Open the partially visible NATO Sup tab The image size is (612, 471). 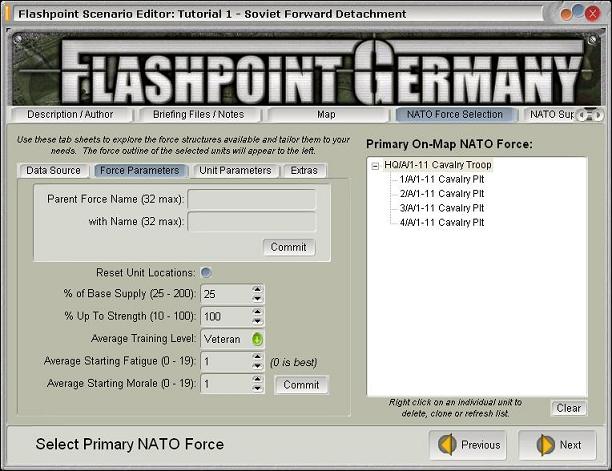click(x=551, y=114)
